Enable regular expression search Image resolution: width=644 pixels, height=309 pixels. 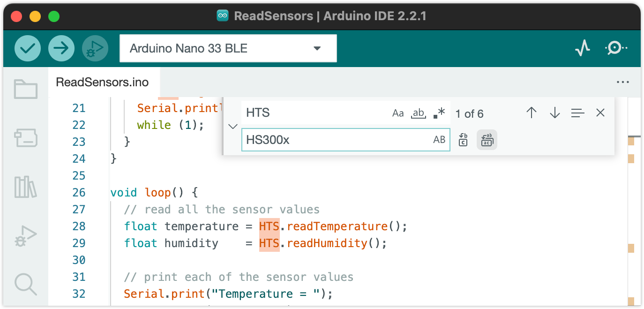(439, 113)
